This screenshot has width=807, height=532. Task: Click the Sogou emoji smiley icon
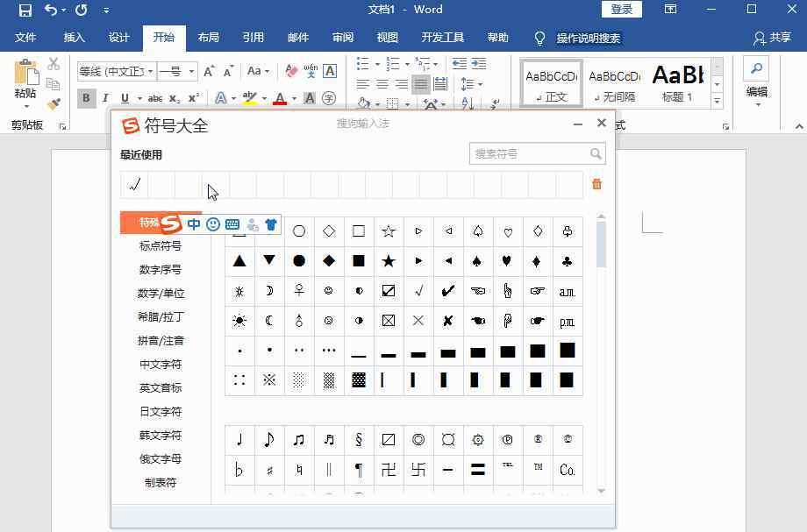tap(213, 224)
